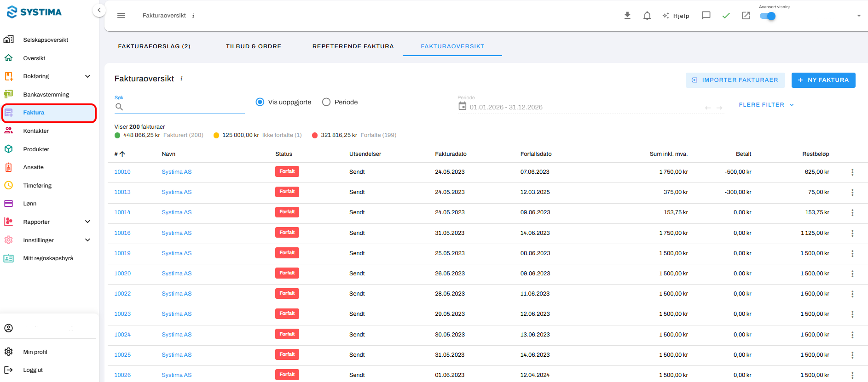Image resolution: width=868 pixels, height=382 pixels.
Task: Select the Periode radio button
Action: (326, 102)
